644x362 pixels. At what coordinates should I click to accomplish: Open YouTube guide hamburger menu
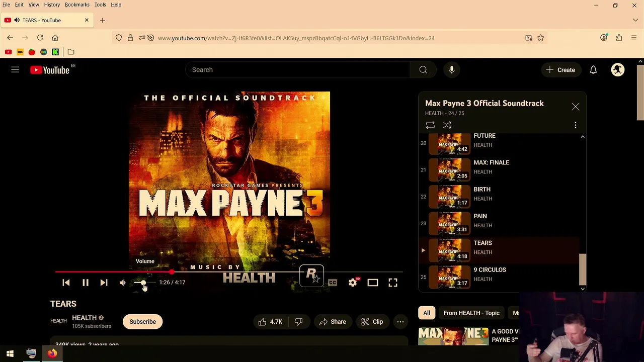(x=15, y=70)
